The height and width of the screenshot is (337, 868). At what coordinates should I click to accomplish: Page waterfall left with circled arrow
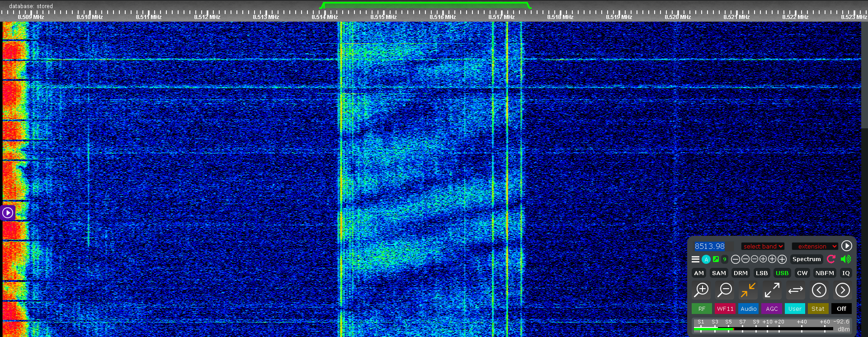click(819, 290)
